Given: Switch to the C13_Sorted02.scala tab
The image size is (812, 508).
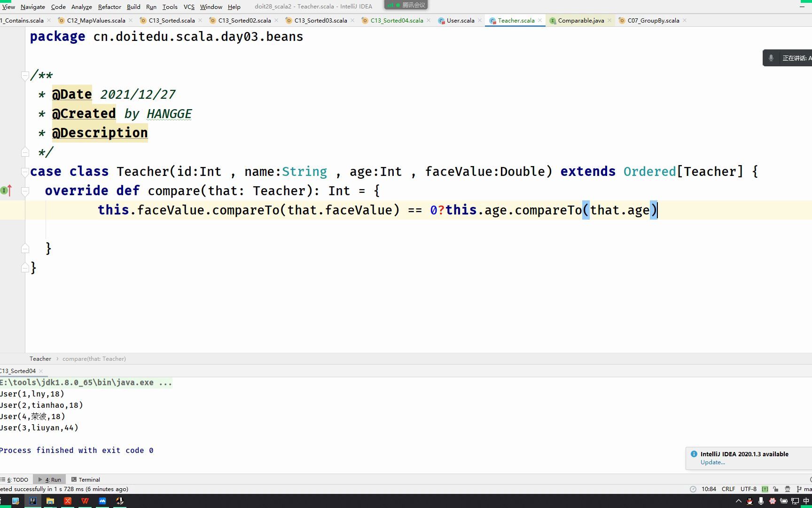Looking at the screenshot, I should coord(244,21).
